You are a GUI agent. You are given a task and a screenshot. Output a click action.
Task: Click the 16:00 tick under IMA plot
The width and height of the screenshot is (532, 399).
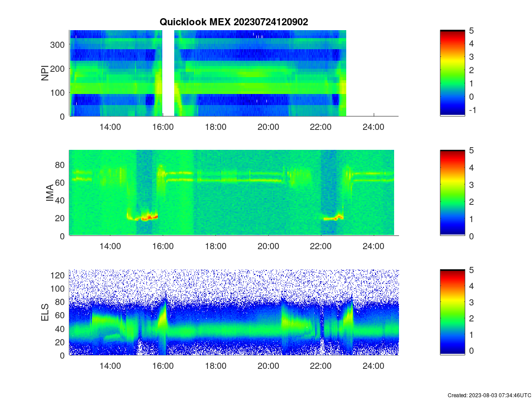pos(163,246)
